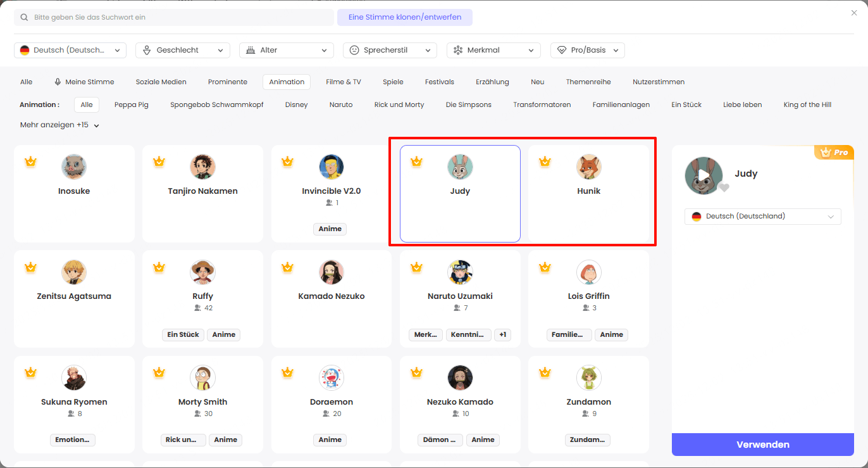Favorite Judy with the heart icon
The width and height of the screenshot is (868, 468).
pyautogui.click(x=724, y=187)
